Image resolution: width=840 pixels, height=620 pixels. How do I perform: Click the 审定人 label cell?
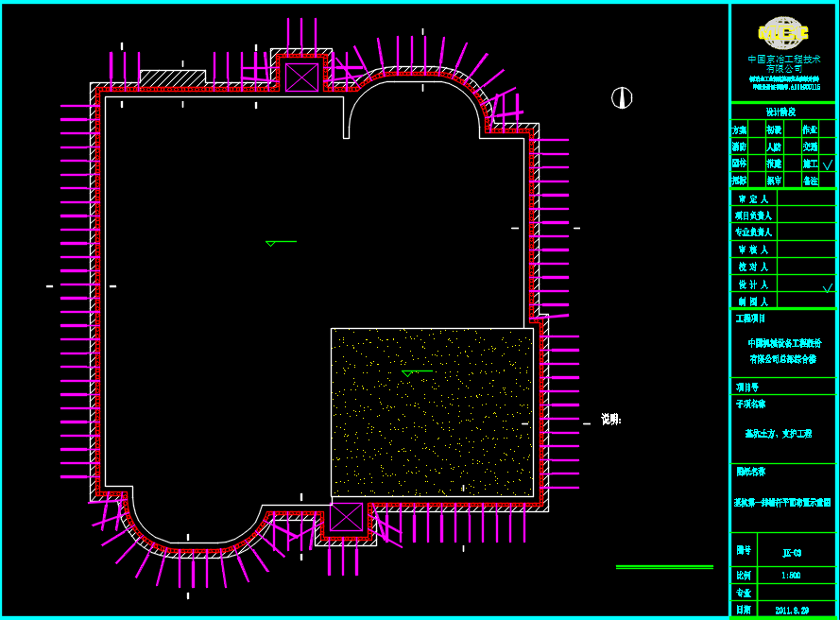[754, 199]
